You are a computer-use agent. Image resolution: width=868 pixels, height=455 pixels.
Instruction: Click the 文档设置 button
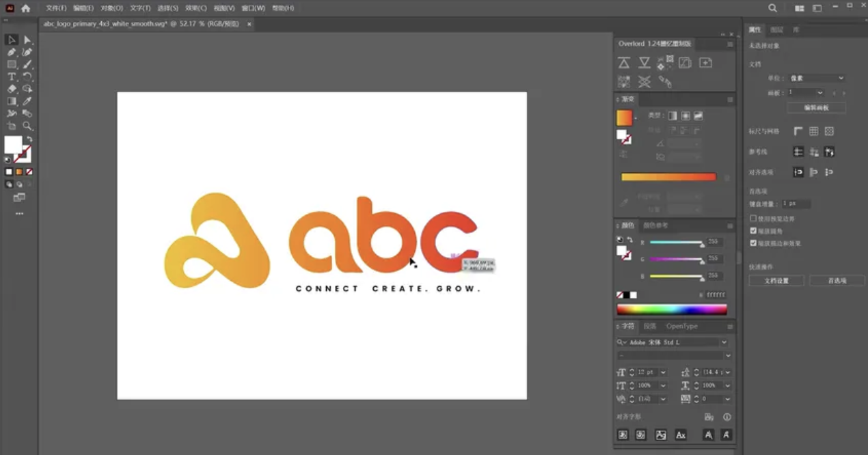[x=776, y=281]
